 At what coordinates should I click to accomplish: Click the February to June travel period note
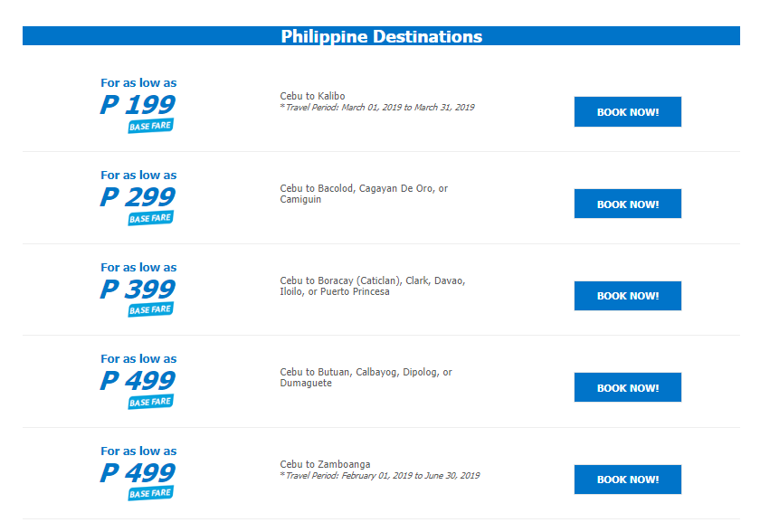[x=382, y=476]
